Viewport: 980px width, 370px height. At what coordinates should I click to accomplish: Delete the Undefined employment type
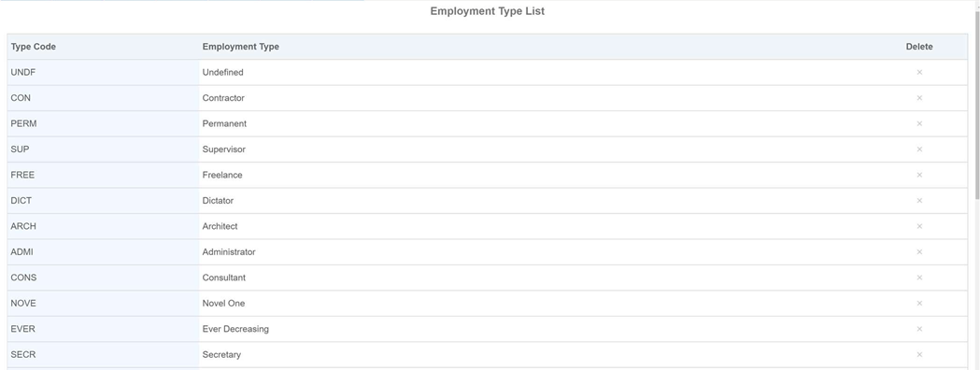tap(918, 73)
